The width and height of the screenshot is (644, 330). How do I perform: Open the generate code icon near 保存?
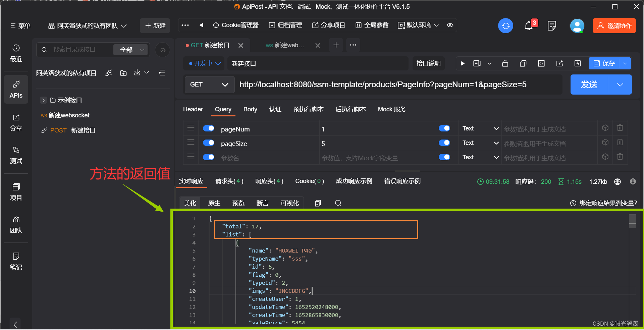click(x=541, y=63)
